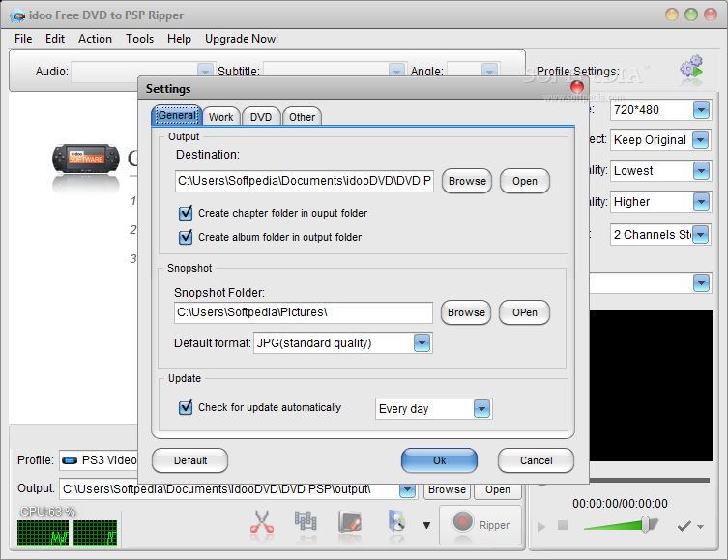Expand the Output path dropdown arrow

[x=407, y=490]
